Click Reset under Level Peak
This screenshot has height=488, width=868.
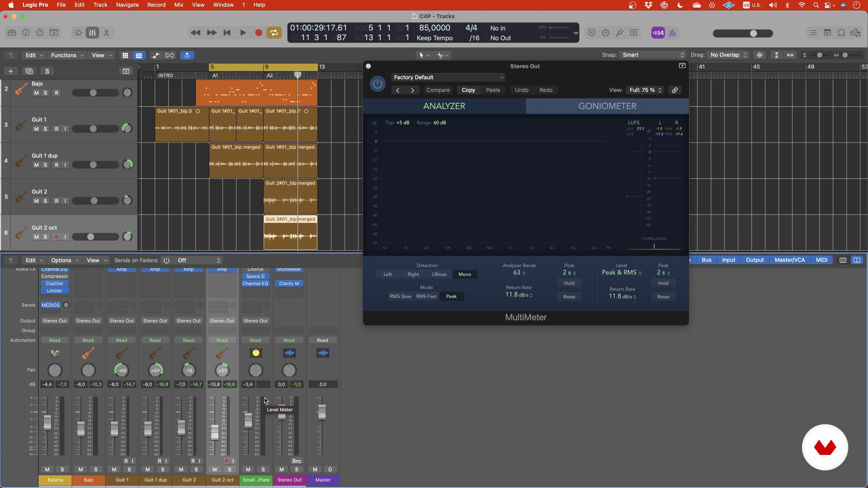[x=663, y=297]
